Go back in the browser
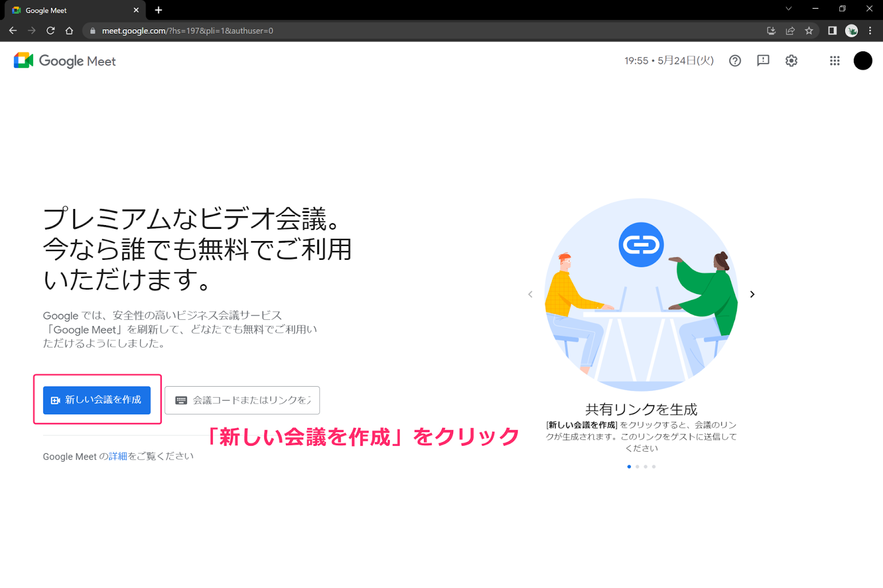Screen dimensions: 883x588 pyautogui.click(x=13, y=31)
